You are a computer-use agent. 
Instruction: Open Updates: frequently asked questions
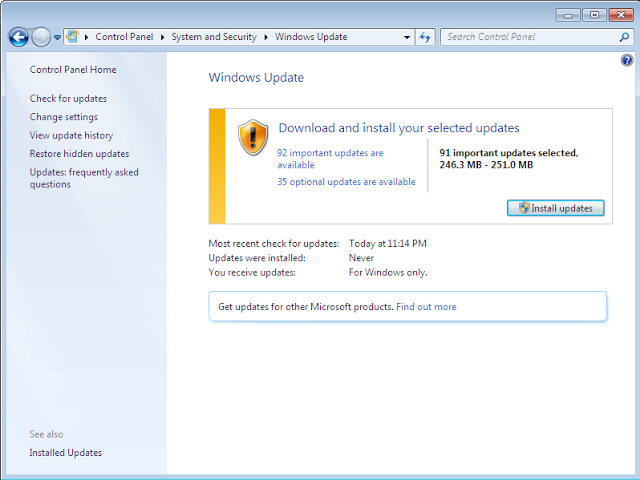(x=84, y=178)
